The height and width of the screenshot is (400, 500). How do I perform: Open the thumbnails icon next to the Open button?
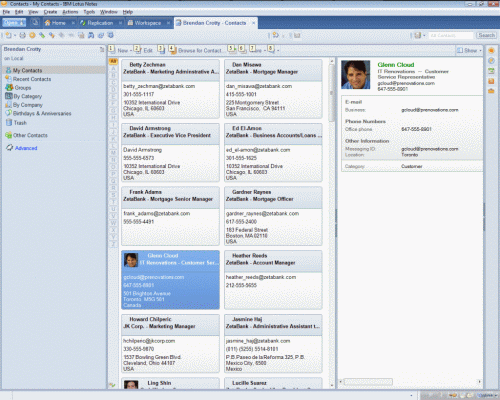pos(35,23)
